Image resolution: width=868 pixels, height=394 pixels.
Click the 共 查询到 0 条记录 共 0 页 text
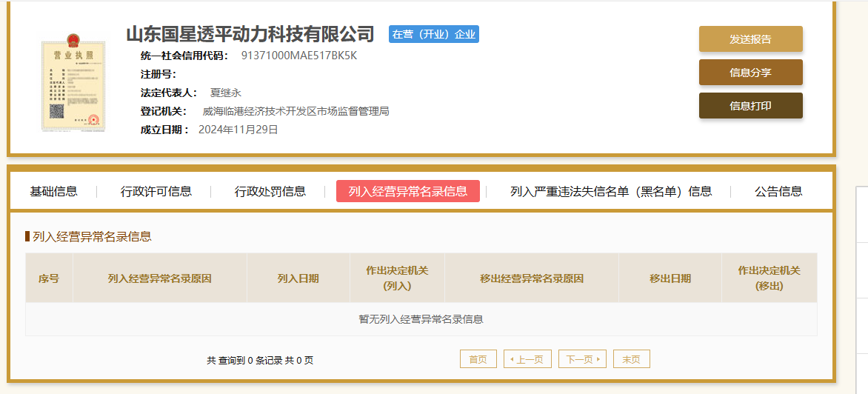[x=260, y=360]
